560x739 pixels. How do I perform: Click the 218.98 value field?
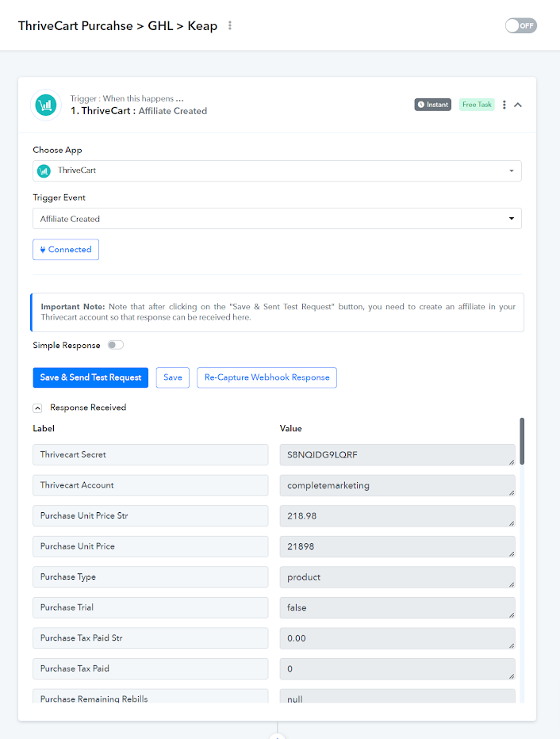click(x=397, y=516)
